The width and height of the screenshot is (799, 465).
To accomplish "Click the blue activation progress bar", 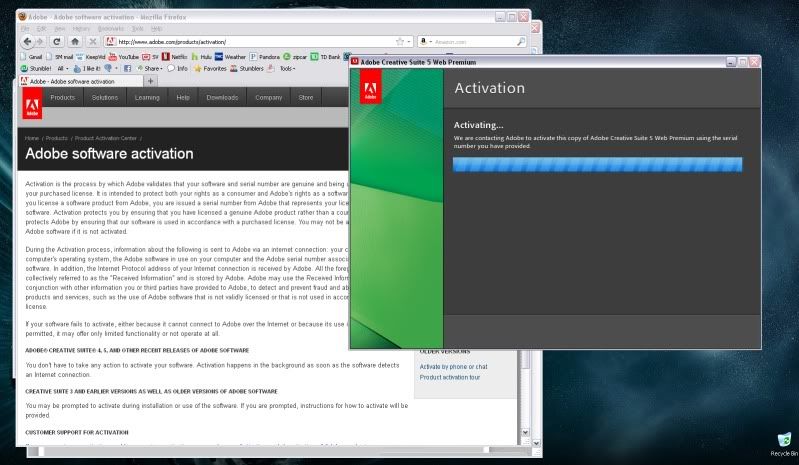I will pos(597,165).
